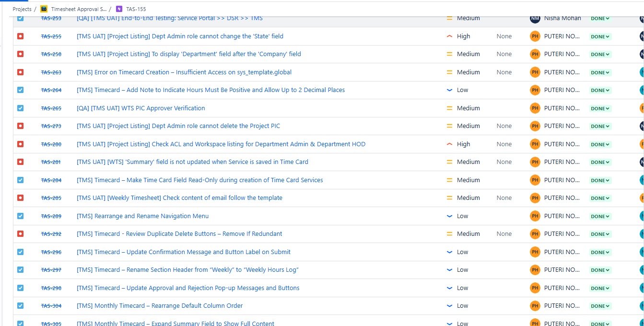Expand the DONE status dropdown for TAS-298
This screenshot has height=326, width=644.
coord(600,288)
